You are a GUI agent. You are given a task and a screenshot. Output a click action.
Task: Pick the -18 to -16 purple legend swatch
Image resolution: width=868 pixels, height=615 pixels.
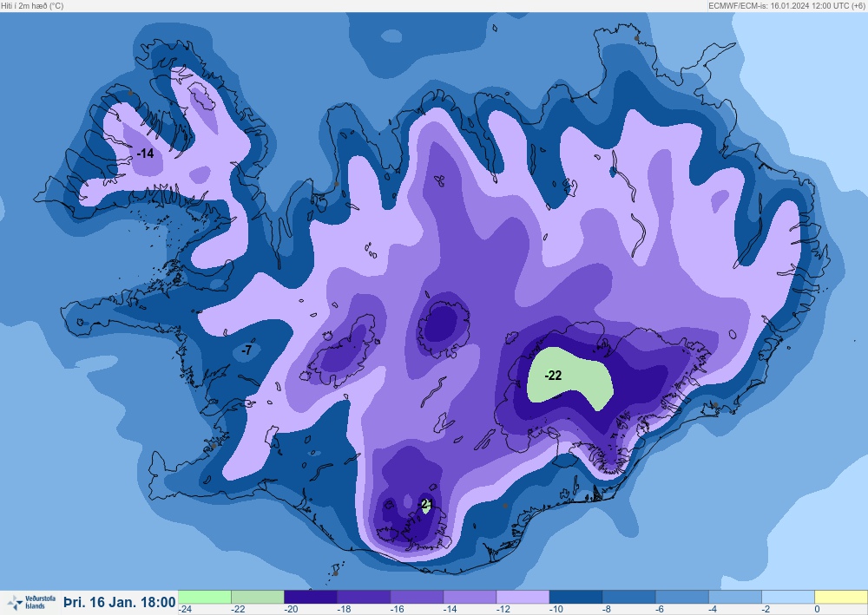click(x=364, y=597)
